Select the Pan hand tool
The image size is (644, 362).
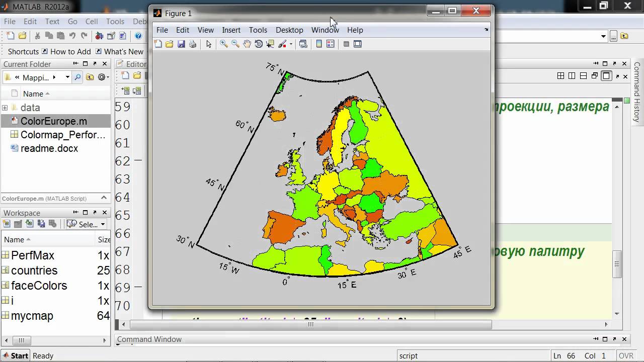(x=247, y=44)
